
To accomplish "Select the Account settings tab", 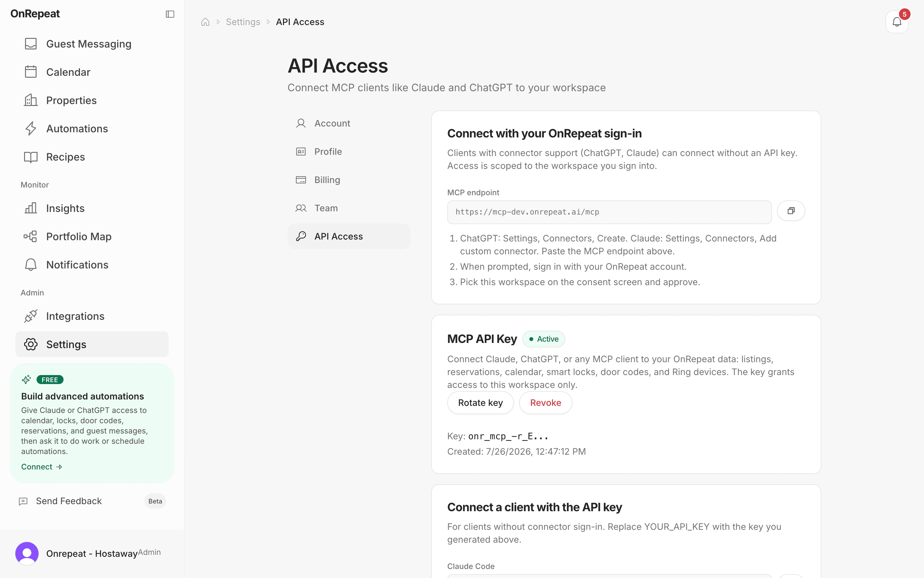I will click(349, 123).
